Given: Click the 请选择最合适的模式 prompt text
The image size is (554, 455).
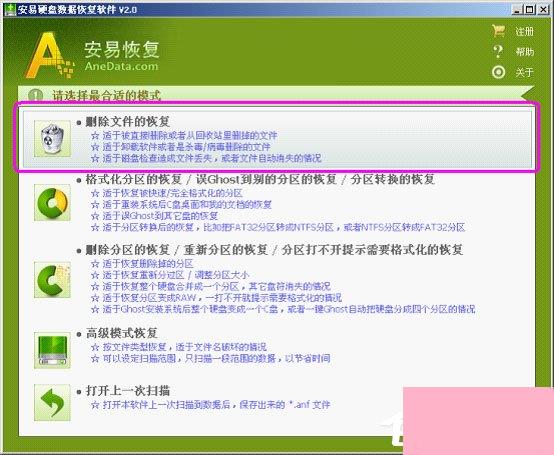Looking at the screenshot, I should pyautogui.click(x=107, y=95).
